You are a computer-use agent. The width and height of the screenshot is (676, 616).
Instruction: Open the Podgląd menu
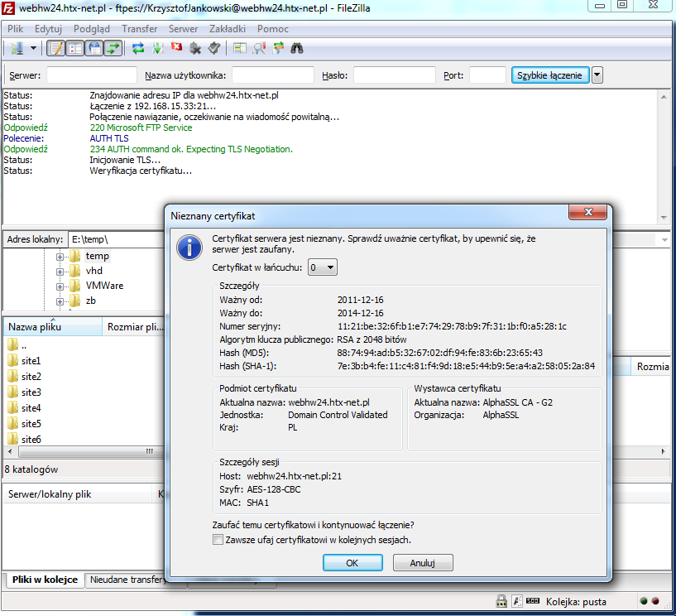pos(91,29)
